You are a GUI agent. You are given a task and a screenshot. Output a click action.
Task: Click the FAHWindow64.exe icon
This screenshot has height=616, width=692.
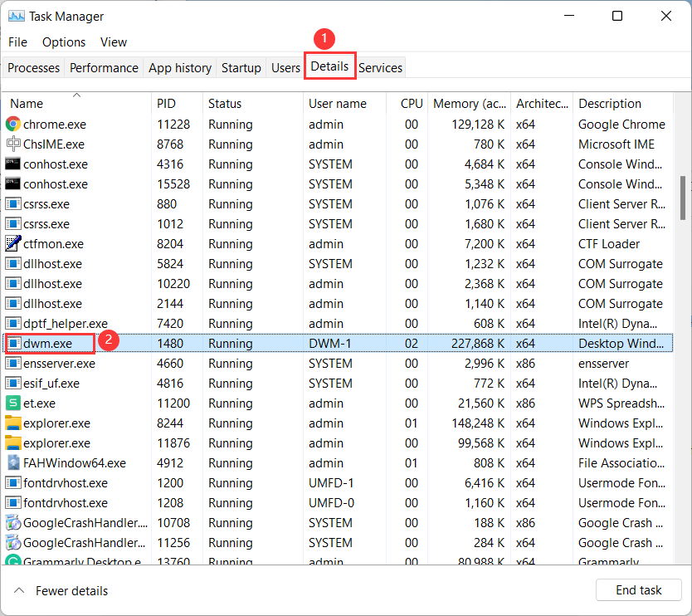(13, 463)
